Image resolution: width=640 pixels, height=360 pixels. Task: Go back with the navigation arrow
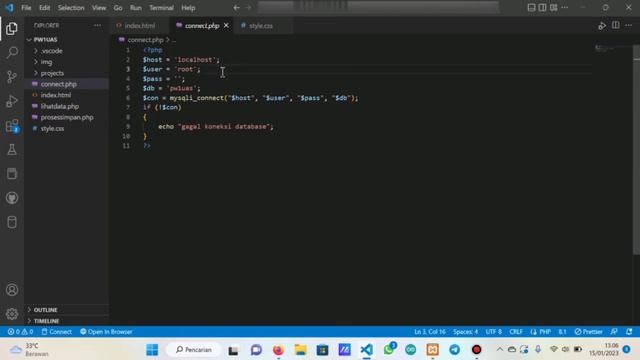tap(236, 8)
